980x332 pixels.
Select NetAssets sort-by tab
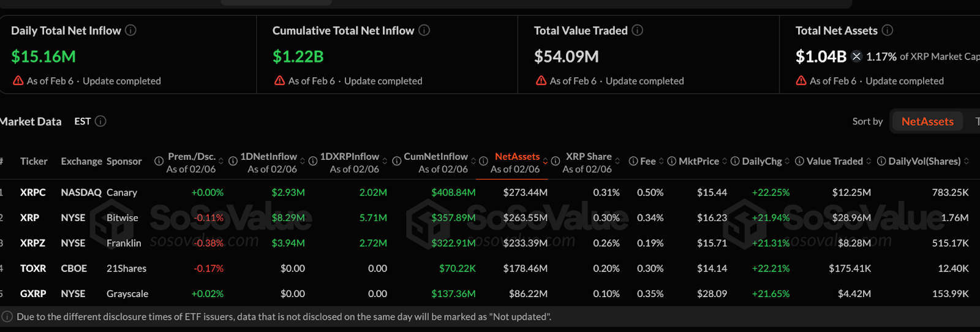tap(927, 121)
